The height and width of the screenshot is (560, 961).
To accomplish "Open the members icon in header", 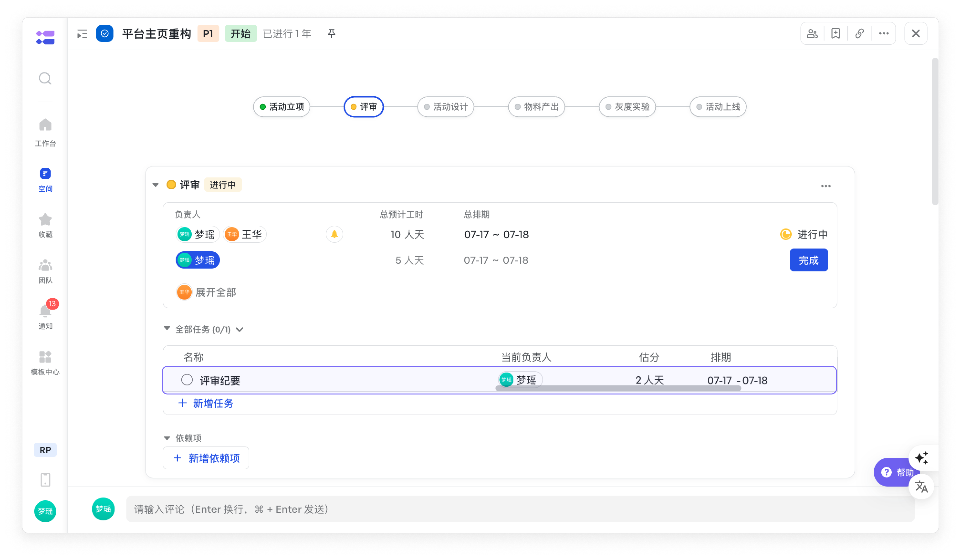I will (812, 34).
